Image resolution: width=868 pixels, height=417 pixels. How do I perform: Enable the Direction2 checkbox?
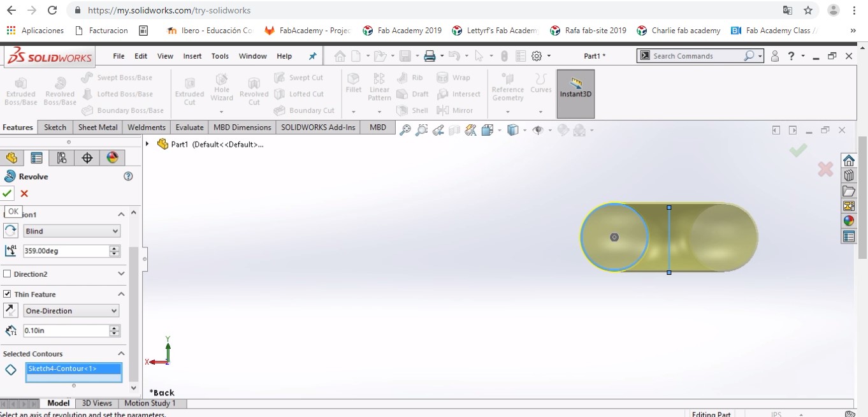8,274
